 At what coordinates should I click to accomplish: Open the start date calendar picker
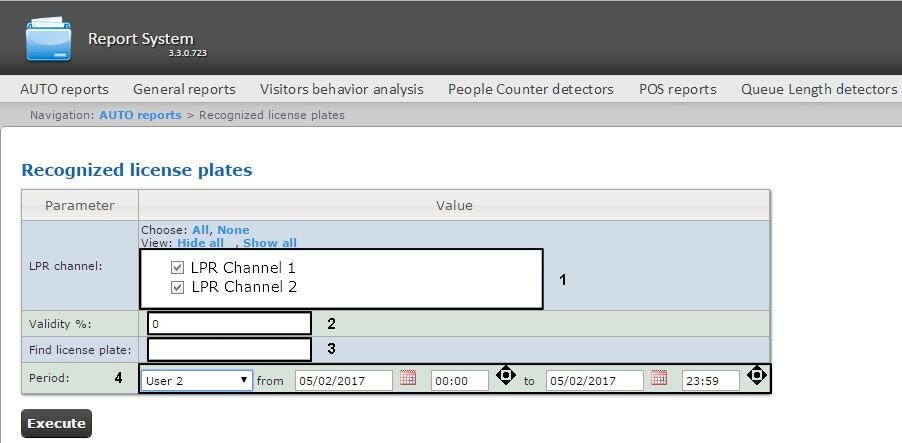point(408,378)
